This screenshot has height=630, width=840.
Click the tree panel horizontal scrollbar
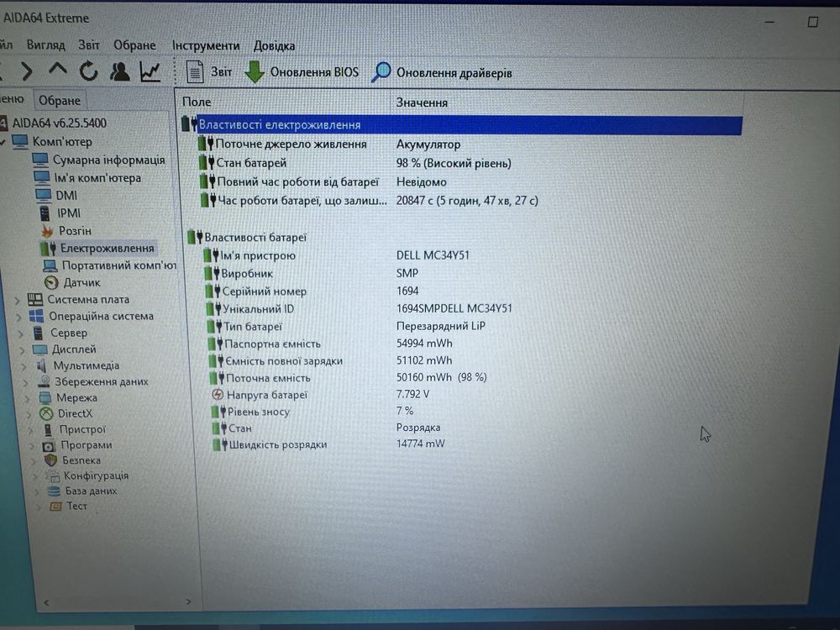[x=118, y=602]
